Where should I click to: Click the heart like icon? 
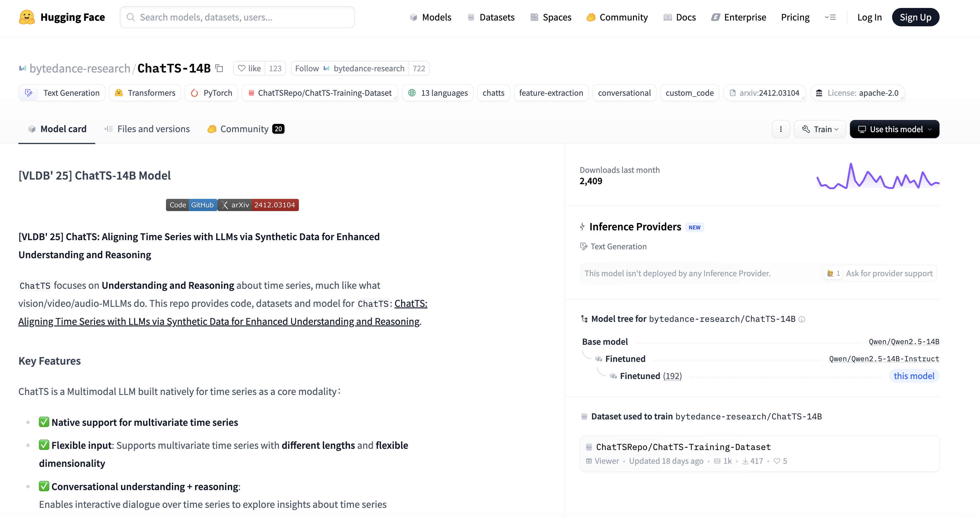(x=241, y=69)
